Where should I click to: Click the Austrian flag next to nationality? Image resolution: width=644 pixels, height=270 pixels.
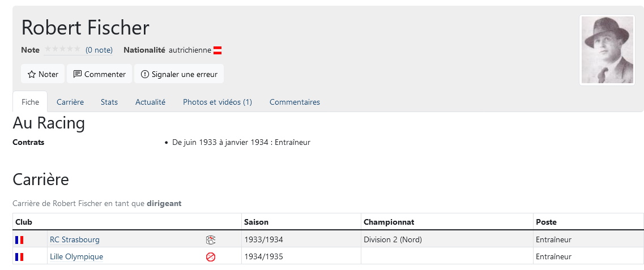[x=217, y=50]
